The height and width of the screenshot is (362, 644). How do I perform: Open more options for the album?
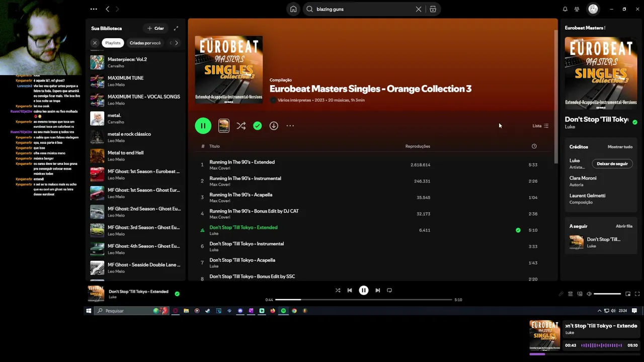click(x=290, y=126)
